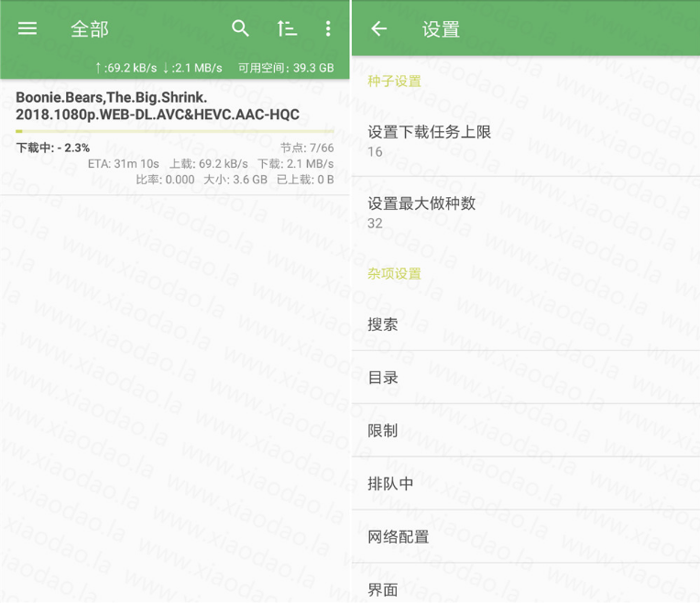This screenshot has width=700, height=615.
Task: Click the 比率: 0.000 ratio text
Action: pyautogui.click(x=165, y=180)
